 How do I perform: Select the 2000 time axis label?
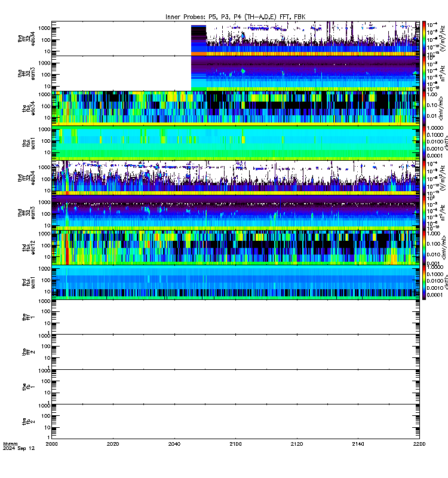51,444
